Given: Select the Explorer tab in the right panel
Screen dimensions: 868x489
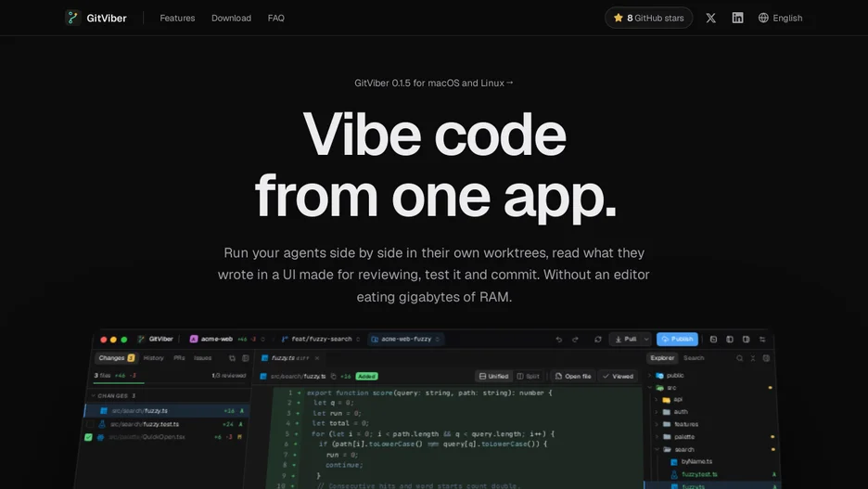Looking at the screenshot, I should coord(662,358).
